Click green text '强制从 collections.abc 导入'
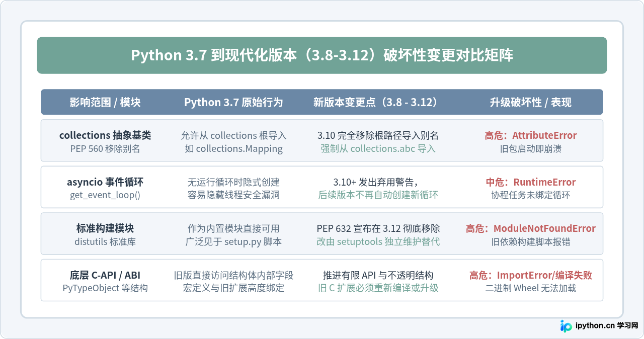The image size is (644, 339). (378, 149)
